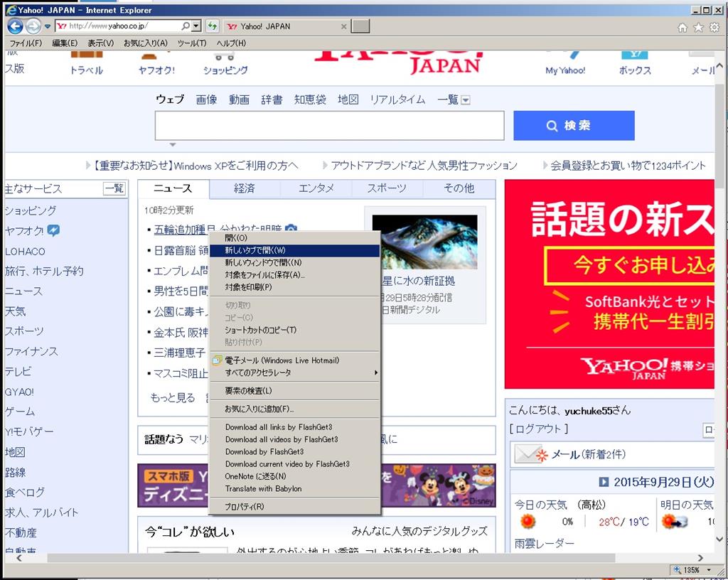728x580 pixels.
Task: Switch to the その他 news tab
Action: point(459,188)
